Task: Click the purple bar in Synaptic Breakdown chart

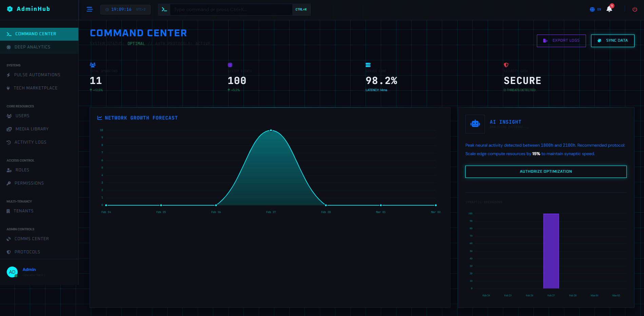Action: pyautogui.click(x=551, y=251)
